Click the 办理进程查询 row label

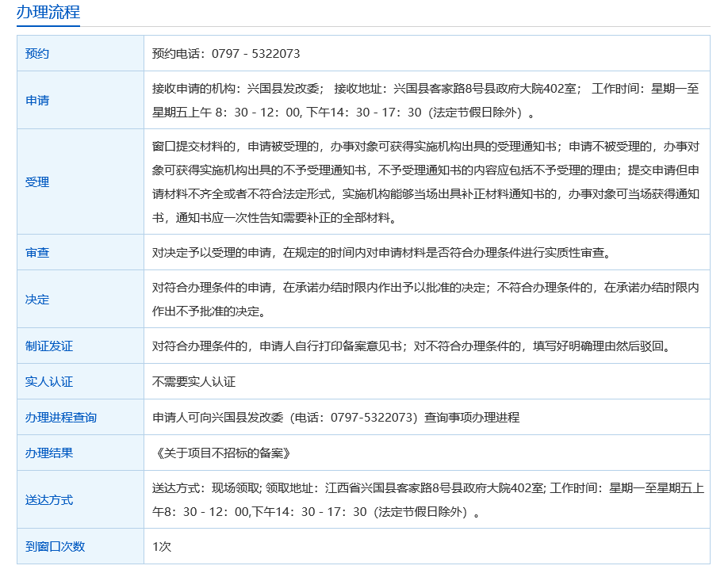click(61, 418)
